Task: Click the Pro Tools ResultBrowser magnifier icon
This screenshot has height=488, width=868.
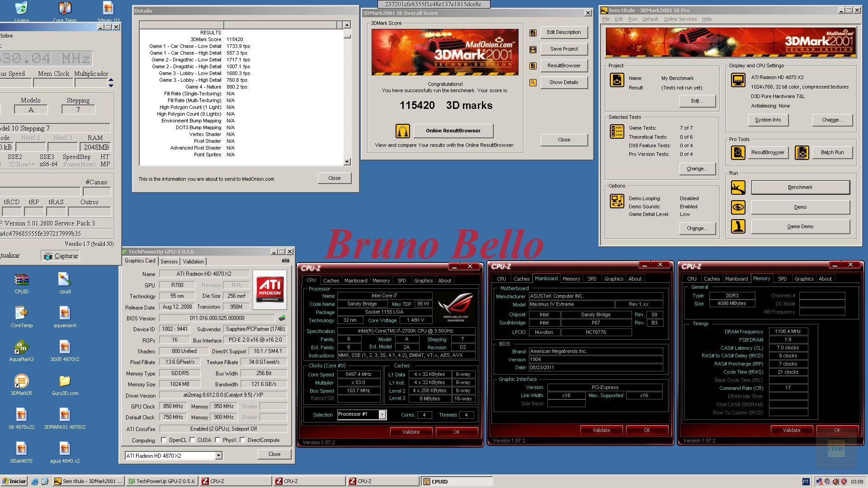Action: (x=738, y=153)
